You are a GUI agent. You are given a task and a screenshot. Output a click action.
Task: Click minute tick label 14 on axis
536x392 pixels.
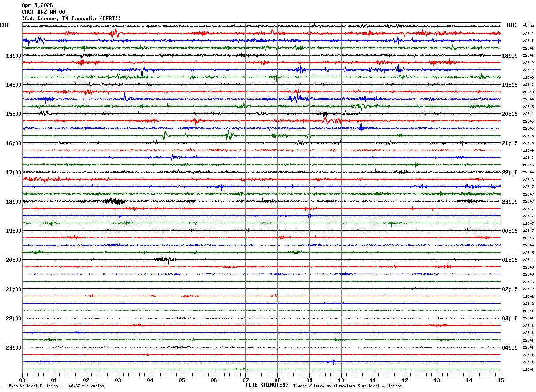[469, 380]
